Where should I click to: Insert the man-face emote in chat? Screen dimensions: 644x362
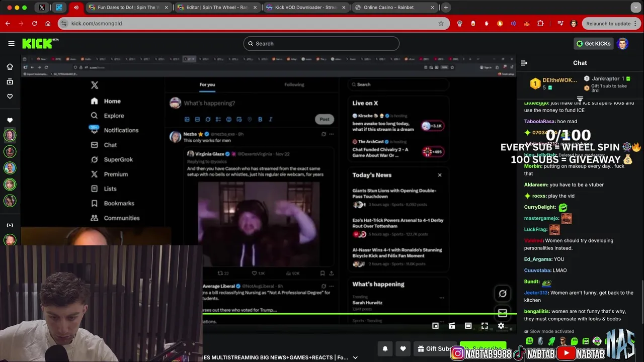point(563,341)
